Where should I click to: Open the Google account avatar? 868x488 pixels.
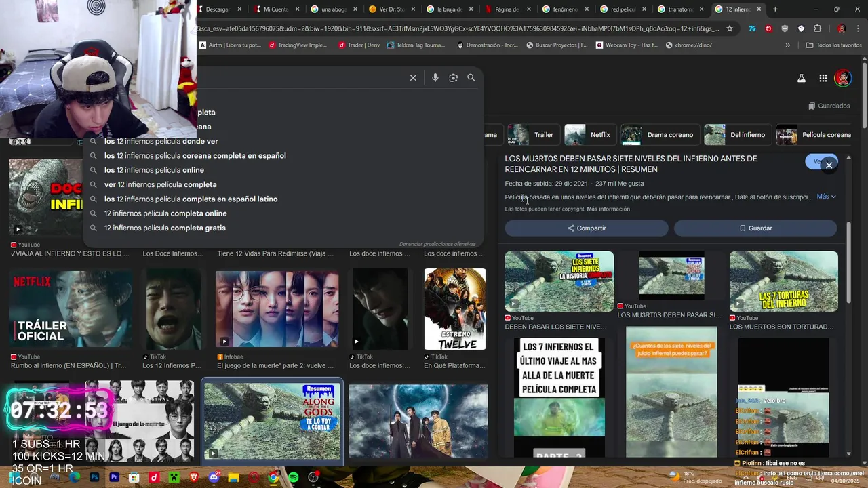pyautogui.click(x=843, y=79)
